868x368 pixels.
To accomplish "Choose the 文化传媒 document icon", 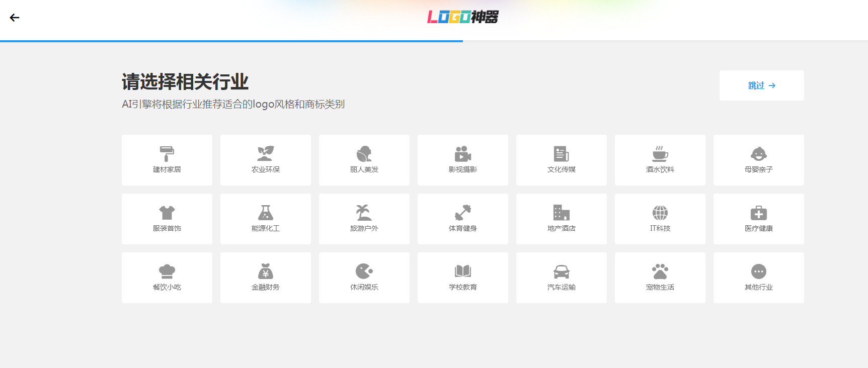I will click(x=561, y=154).
